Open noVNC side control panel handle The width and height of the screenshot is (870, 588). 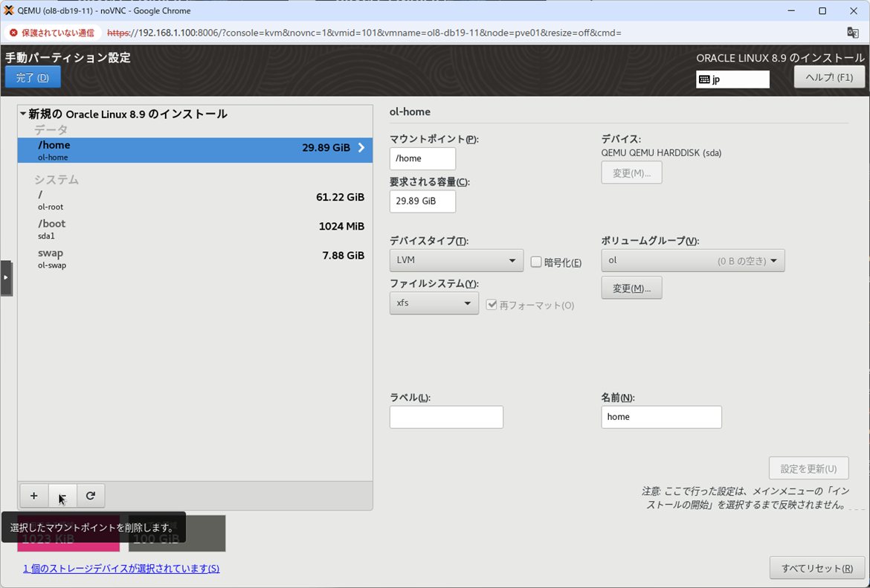point(6,277)
